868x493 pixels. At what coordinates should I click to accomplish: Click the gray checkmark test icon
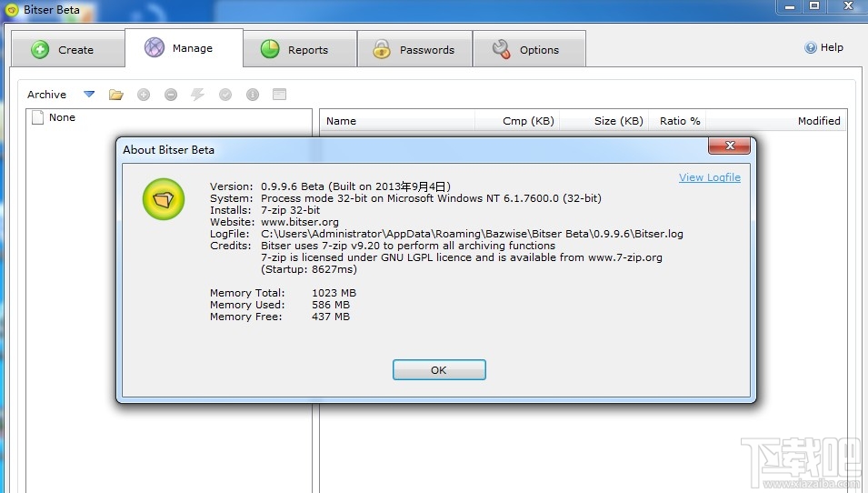(225, 95)
